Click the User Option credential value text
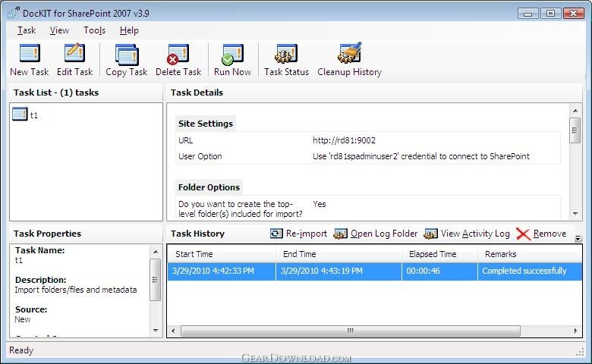Image resolution: width=592 pixels, height=364 pixels. [421, 156]
